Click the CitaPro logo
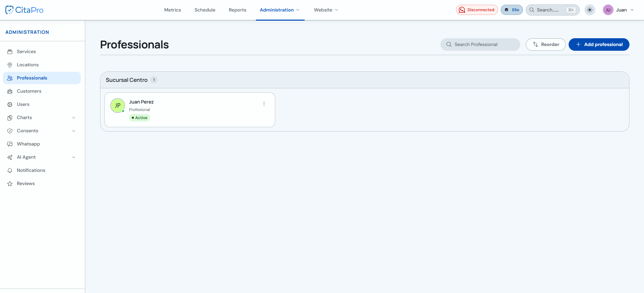 [x=24, y=10]
